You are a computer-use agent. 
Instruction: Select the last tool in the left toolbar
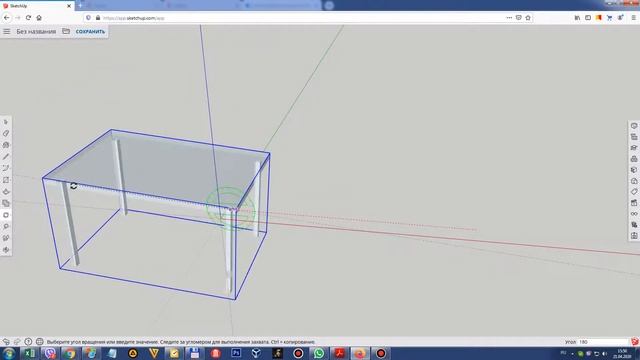pyautogui.click(x=6, y=250)
